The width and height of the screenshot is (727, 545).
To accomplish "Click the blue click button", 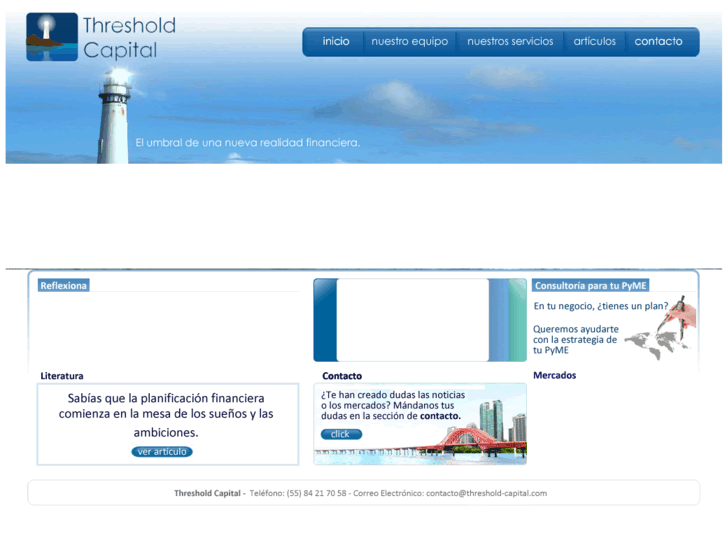I will click(341, 434).
